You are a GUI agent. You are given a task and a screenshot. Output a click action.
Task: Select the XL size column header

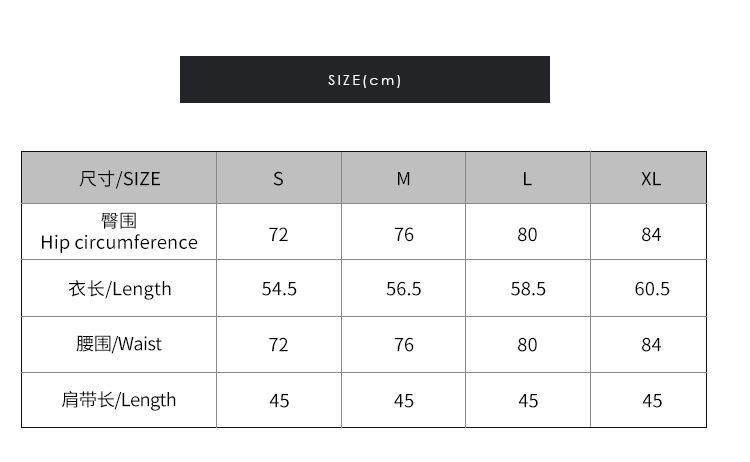tap(651, 179)
